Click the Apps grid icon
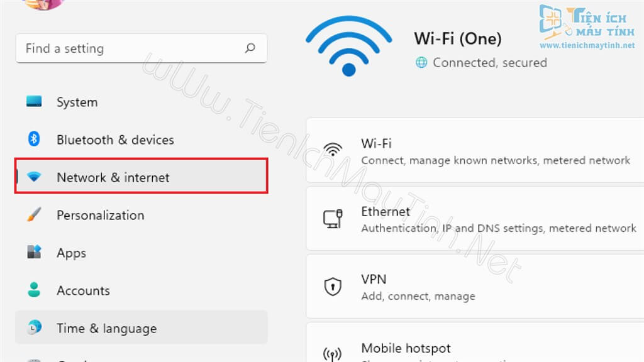 point(34,253)
